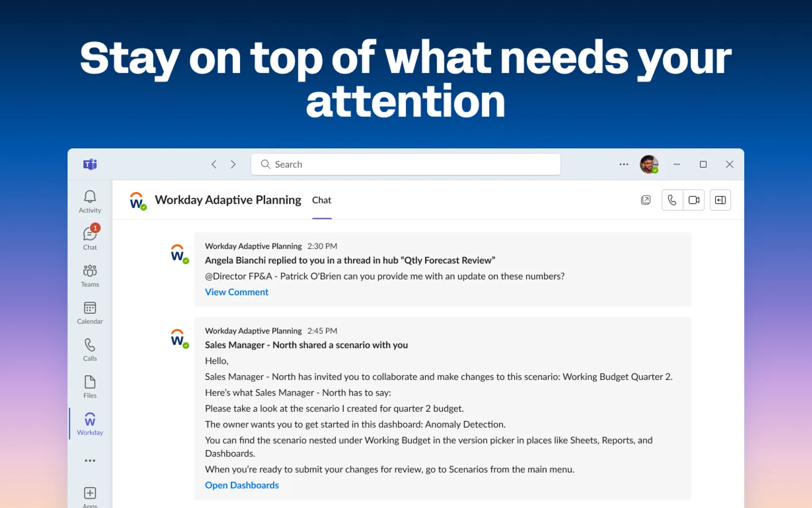Switch to the Chat tab
This screenshot has width=812, height=508.
pos(322,200)
